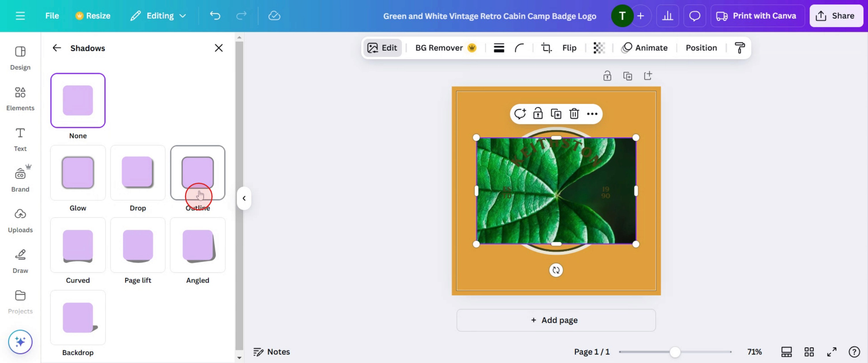
Task: Open the border style lines icon
Action: click(x=499, y=48)
